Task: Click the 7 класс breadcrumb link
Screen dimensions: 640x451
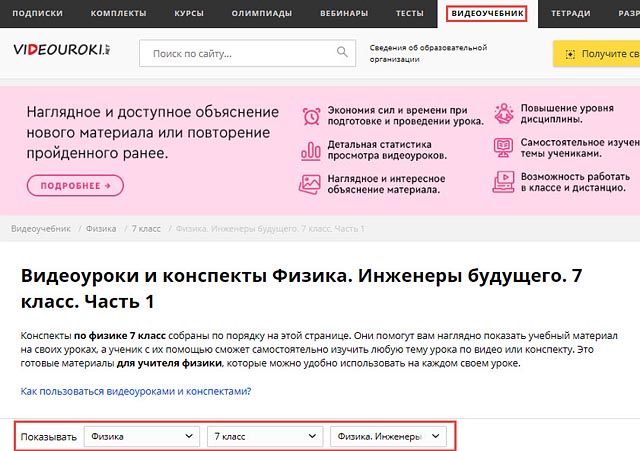Action: click(146, 229)
